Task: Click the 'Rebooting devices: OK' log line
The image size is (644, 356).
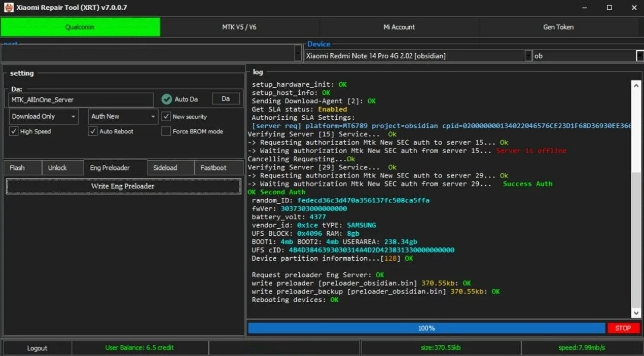Action: click(295, 300)
